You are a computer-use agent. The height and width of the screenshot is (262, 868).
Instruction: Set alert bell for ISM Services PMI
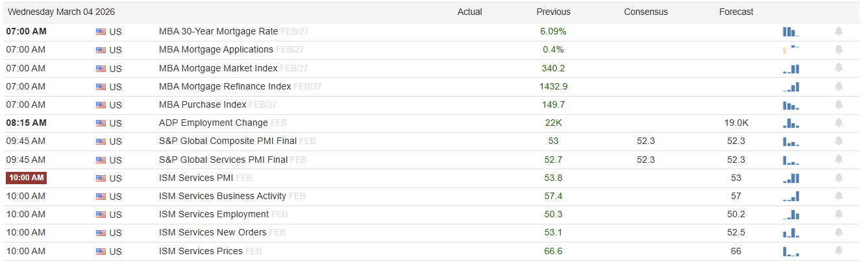[x=839, y=178]
